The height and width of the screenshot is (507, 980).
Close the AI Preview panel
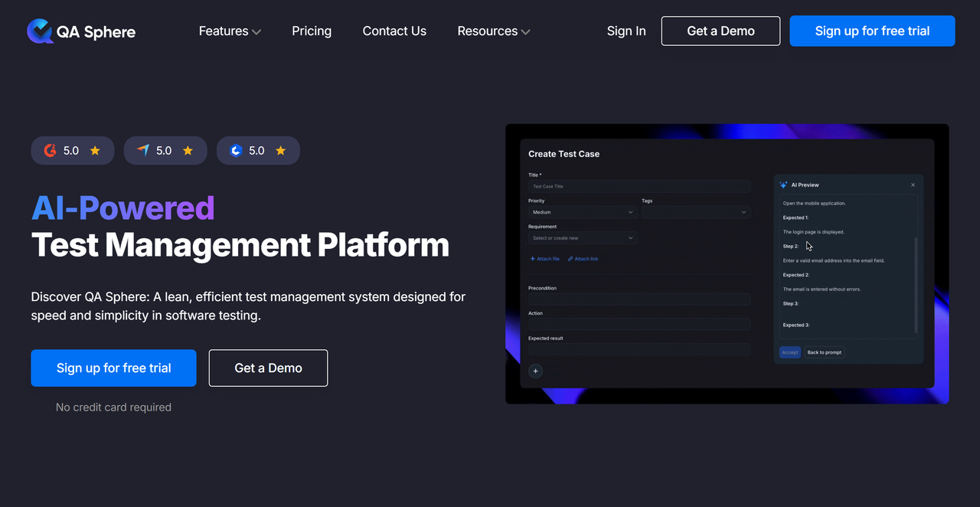click(x=913, y=185)
